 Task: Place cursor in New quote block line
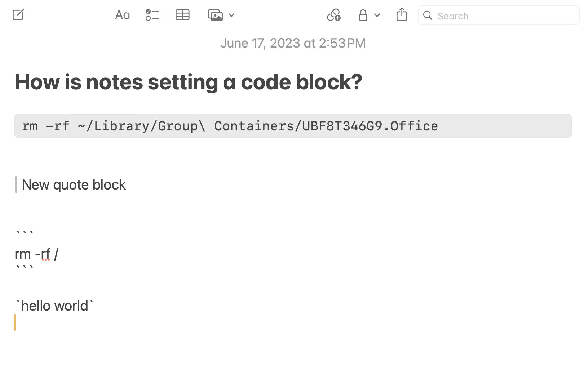click(x=74, y=185)
